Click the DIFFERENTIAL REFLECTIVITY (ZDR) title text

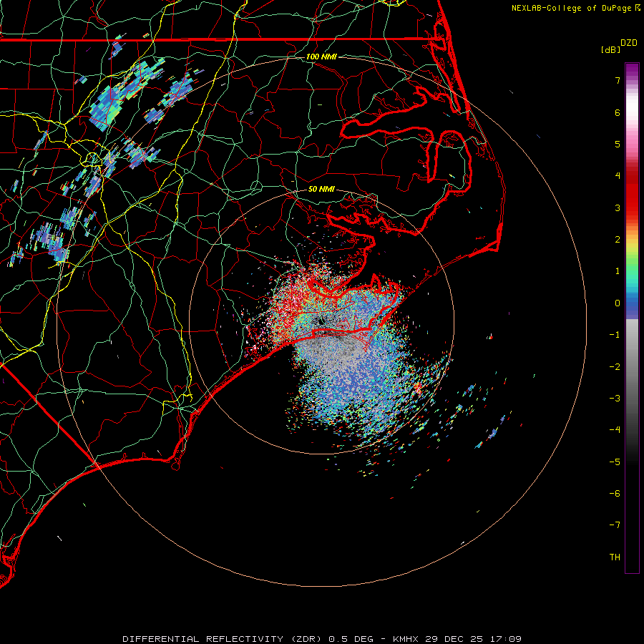223,639
